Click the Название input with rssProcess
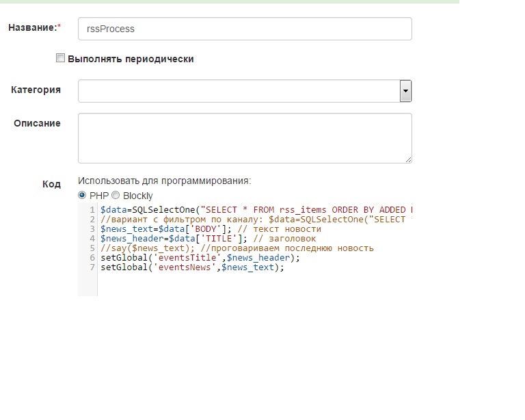The width and height of the screenshot is (525, 420). [x=245, y=29]
